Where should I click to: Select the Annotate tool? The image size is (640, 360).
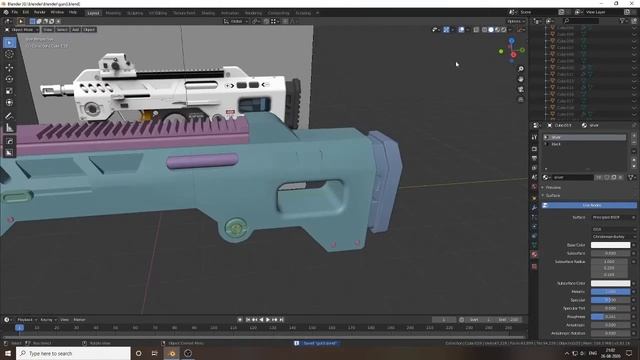[x=9, y=116]
